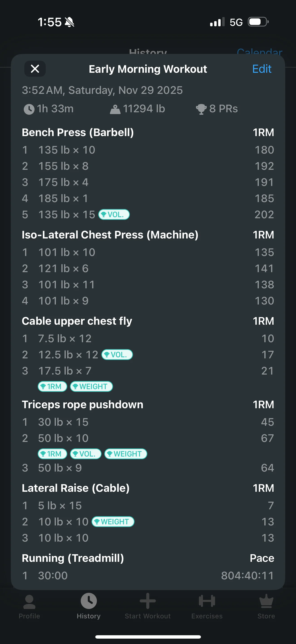This screenshot has width=296, height=644.
Task: Tap the Edit link for this workout
Action: 261,69
